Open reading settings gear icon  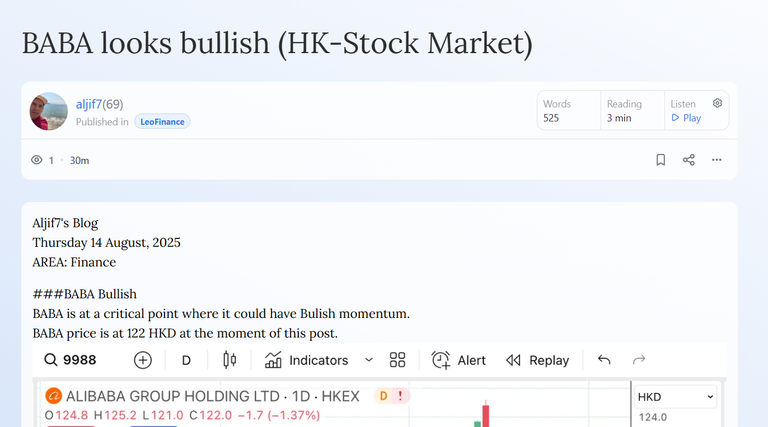pyautogui.click(x=717, y=103)
